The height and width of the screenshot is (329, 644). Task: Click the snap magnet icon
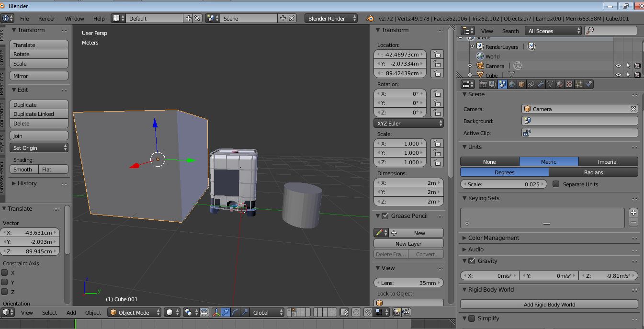pyautogui.click(x=368, y=312)
